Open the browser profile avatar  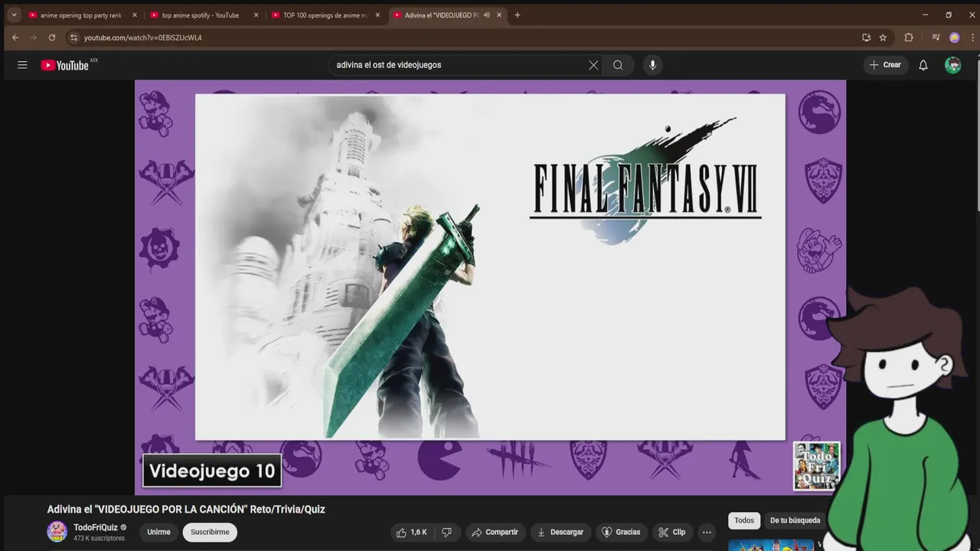click(x=954, y=37)
